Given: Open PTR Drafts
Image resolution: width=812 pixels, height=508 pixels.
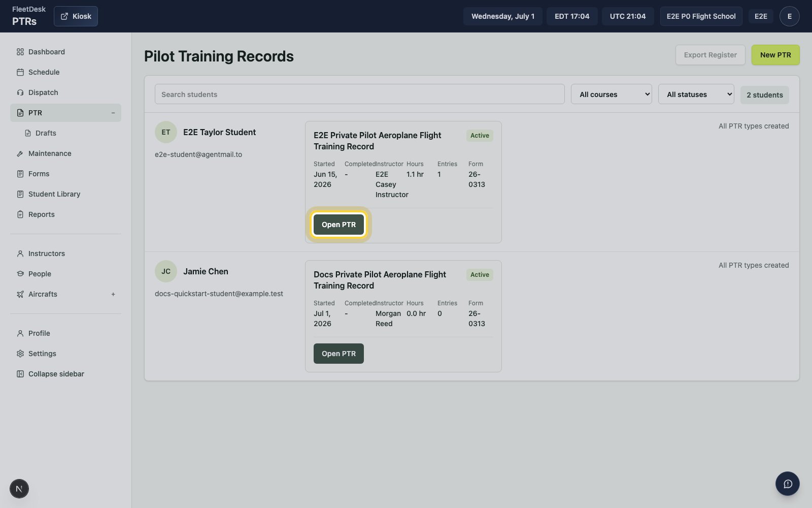Looking at the screenshot, I should click(69, 133).
